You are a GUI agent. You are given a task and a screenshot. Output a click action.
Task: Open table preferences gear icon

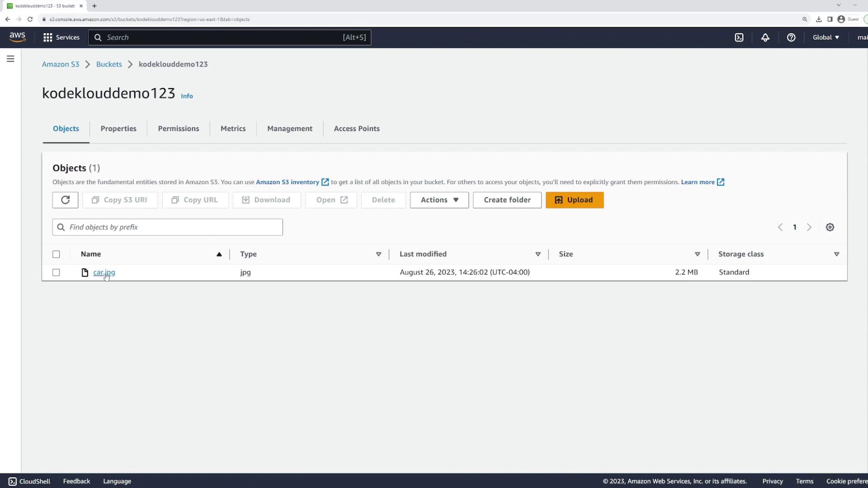point(830,227)
